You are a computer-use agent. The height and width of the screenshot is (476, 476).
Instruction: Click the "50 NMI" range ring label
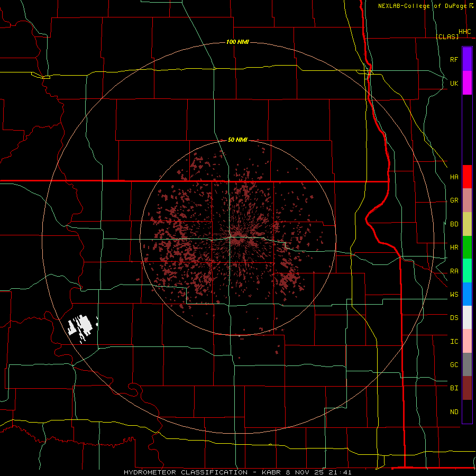[237, 140]
